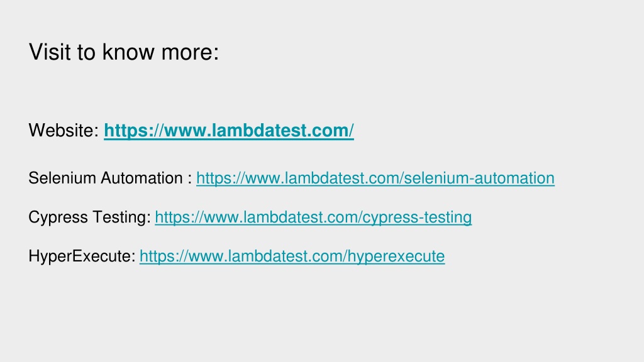
Task: Click the 'Selenium Automation :' label
Action: pos(110,178)
